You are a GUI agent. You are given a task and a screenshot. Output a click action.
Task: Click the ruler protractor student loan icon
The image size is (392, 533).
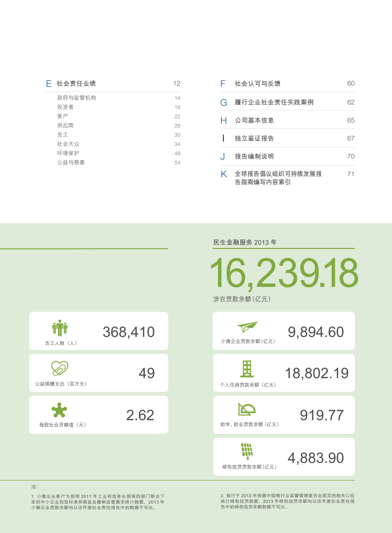[247, 409]
